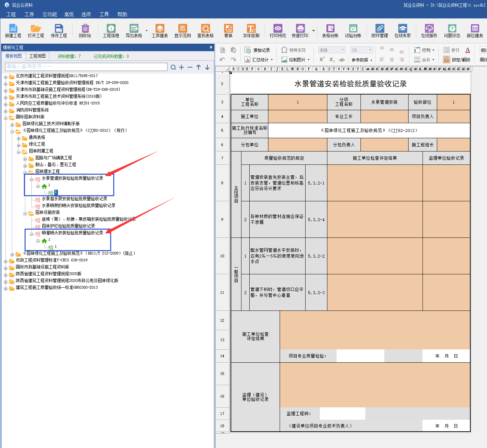Open 在线专家 online experts

(402, 31)
